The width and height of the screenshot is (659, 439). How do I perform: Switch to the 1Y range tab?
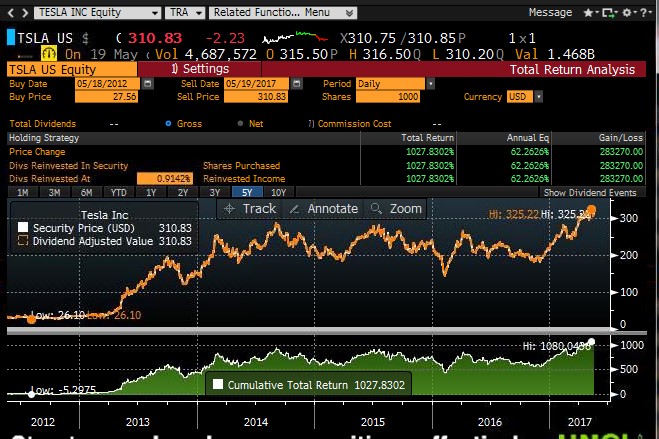click(150, 191)
